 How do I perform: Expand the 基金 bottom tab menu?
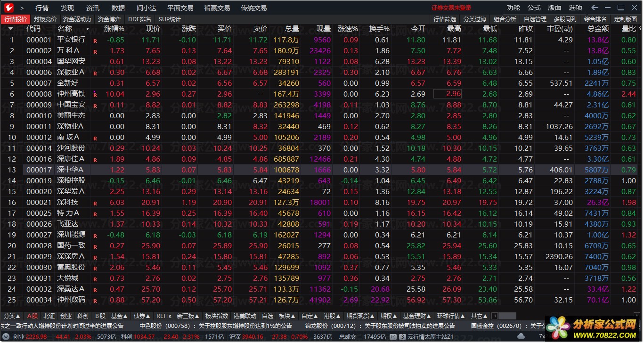coord(120,316)
